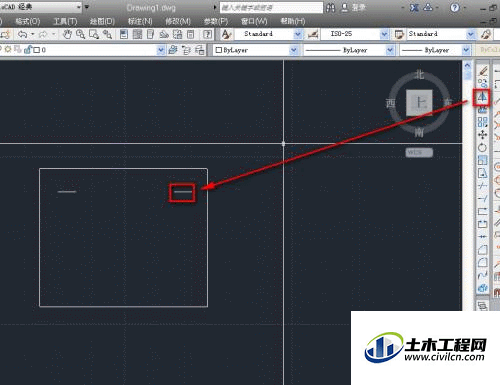Select the Extend tool

(x=482, y=199)
